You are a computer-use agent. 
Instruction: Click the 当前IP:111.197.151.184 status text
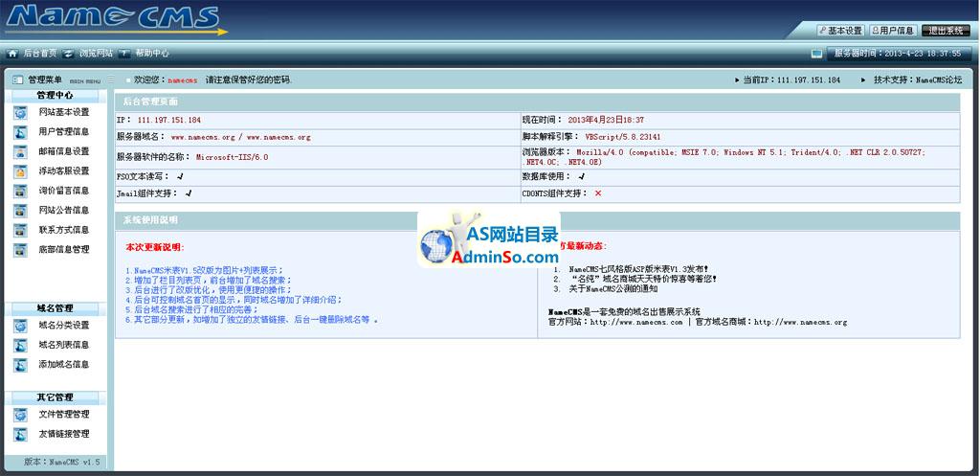tap(791, 80)
